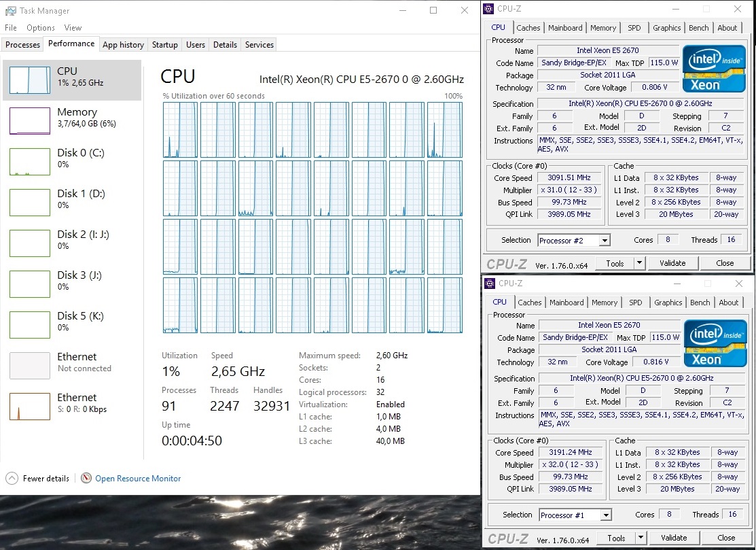
Task: Click the CPU-Z title icon in Processor #2 window
Action: (x=488, y=9)
